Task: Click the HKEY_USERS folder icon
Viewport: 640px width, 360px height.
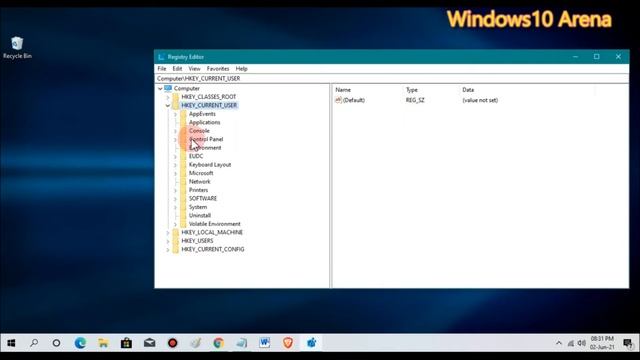Action: pos(176,241)
